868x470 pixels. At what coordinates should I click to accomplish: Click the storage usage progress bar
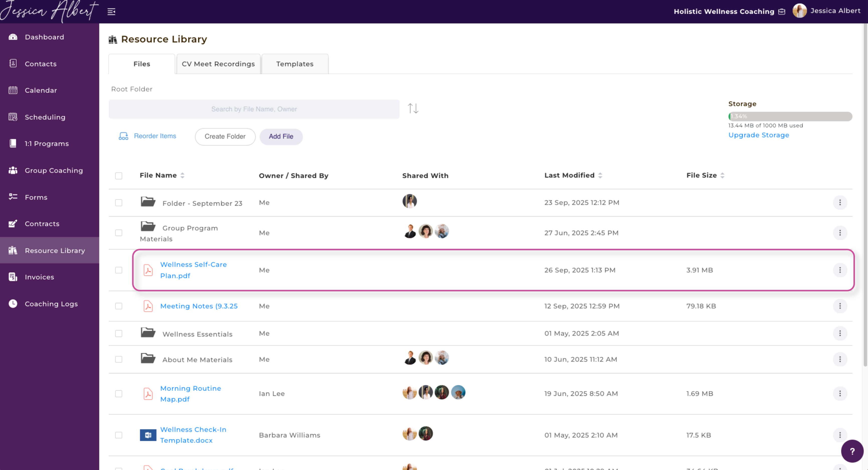coord(790,116)
